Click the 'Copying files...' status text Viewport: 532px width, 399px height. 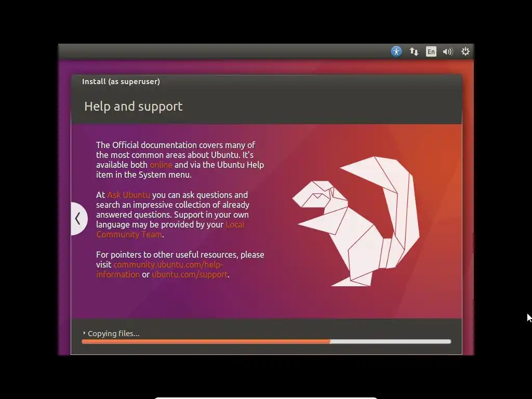click(114, 334)
